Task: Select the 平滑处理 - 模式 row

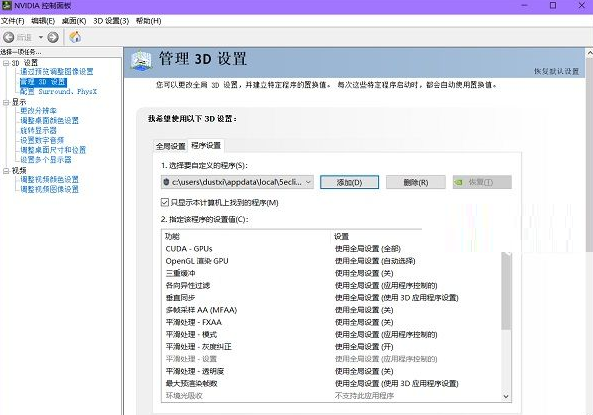Action: coord(331,334)
